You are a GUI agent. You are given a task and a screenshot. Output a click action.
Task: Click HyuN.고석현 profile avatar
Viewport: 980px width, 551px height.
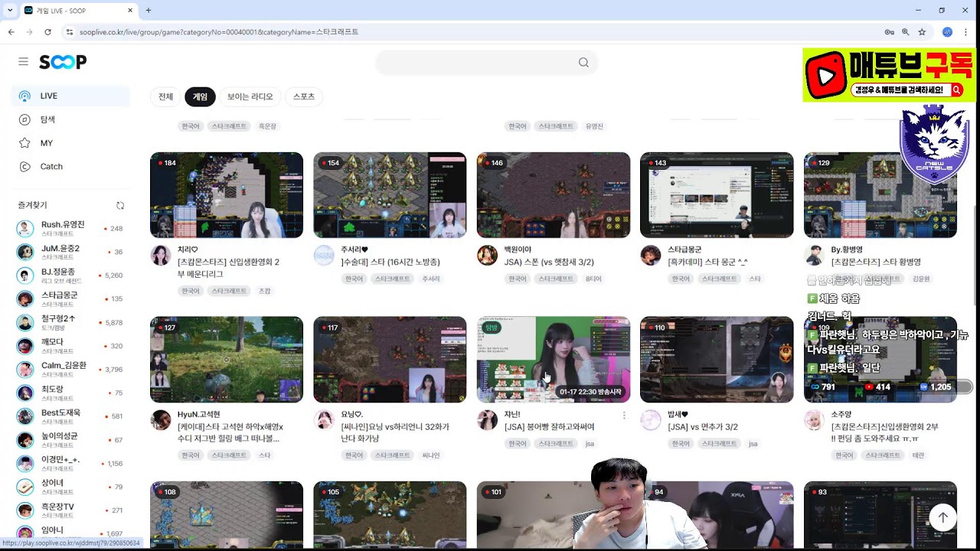point(161,420)
